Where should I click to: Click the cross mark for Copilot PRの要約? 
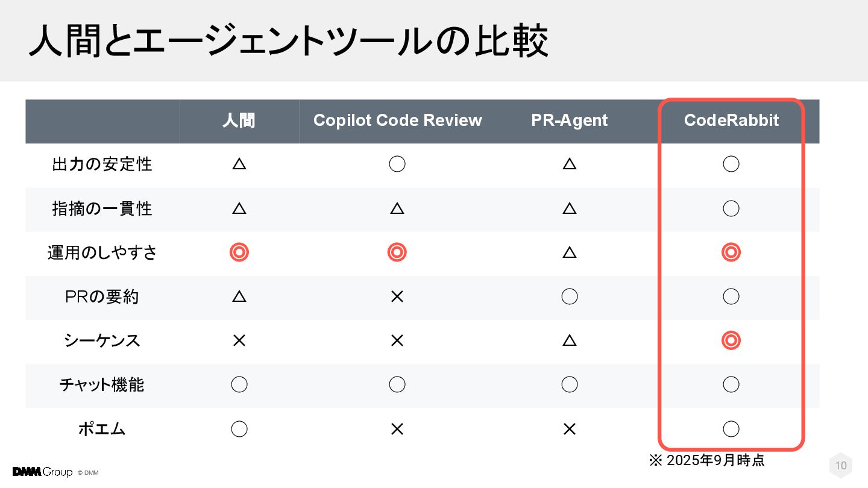[397, 296]
